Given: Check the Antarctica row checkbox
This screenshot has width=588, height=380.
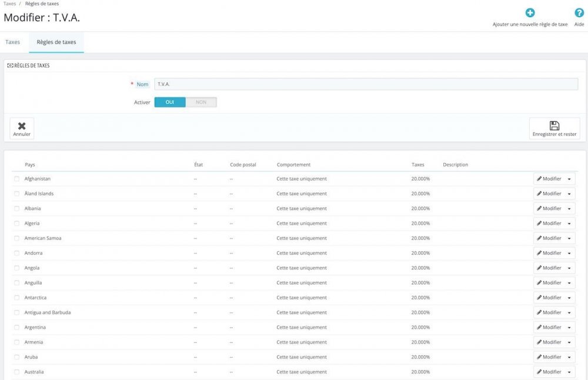Looking at the screenshot, I should pos(16,298).
